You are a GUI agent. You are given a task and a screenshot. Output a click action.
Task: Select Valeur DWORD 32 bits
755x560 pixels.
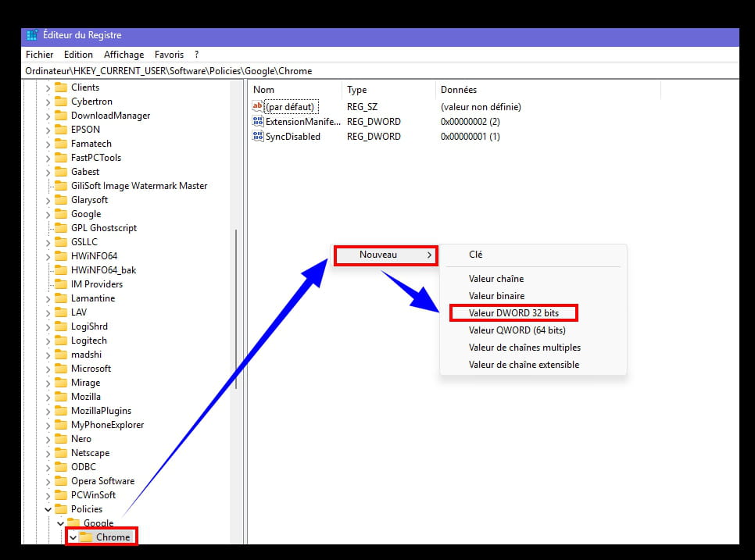(513, 313)
